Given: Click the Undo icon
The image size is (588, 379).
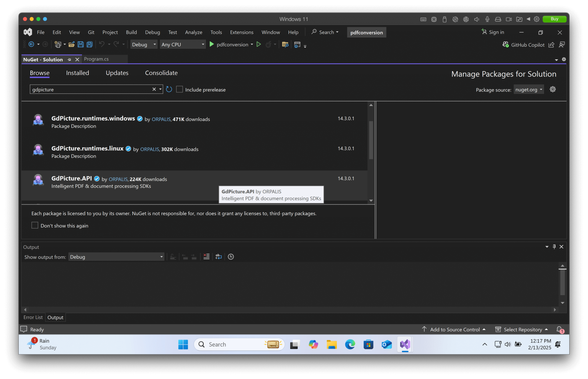Looking at the screenshot, I should pyautogui.click(x=101, y=44).
